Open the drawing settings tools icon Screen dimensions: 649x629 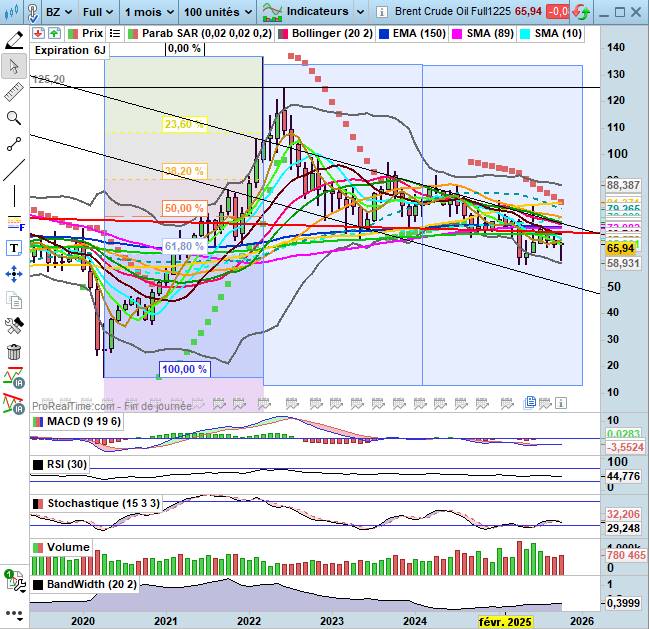14,326
